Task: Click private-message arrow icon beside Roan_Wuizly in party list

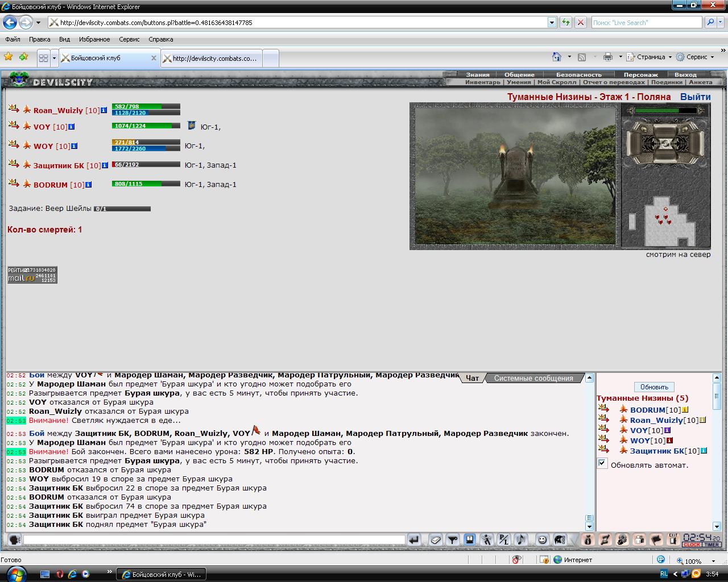Action: (14, 108)
